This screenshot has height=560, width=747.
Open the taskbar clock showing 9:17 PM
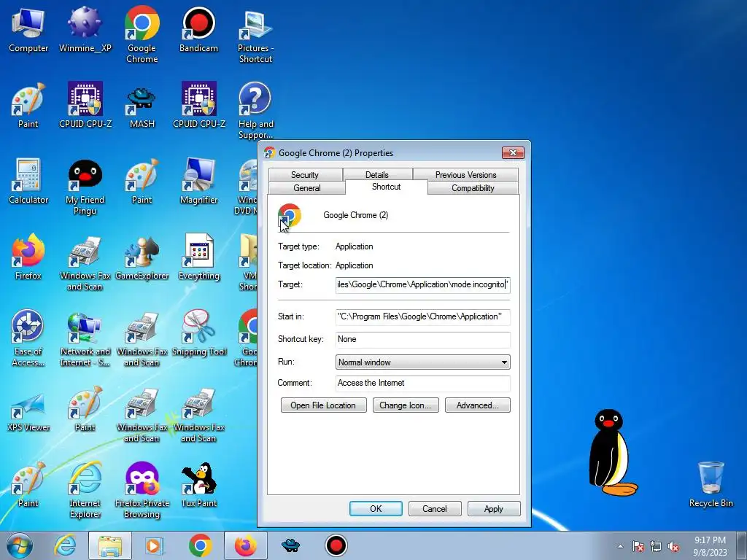click(710, 545)
